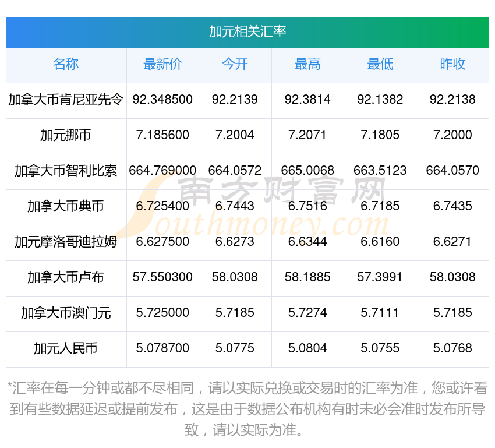
Task: Click the highest value 58.1885 for 卢布
Action: 307,277
